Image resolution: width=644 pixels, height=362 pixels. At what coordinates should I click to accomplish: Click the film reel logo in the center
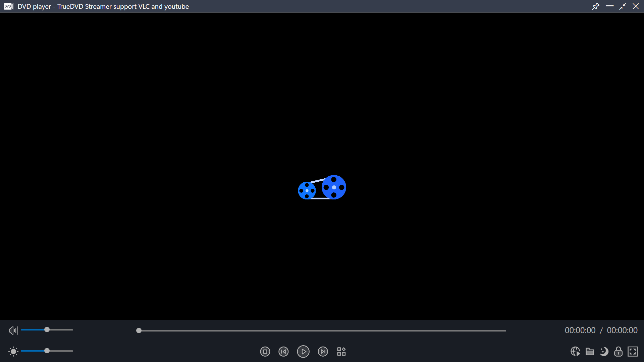(x=321, y=187)
